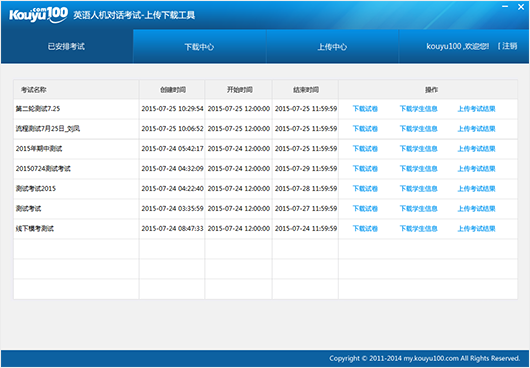Click 下载学生信息 for 测试考试2015
The width and height of the screenshot is (530, 368).
(x=418, y=189)
